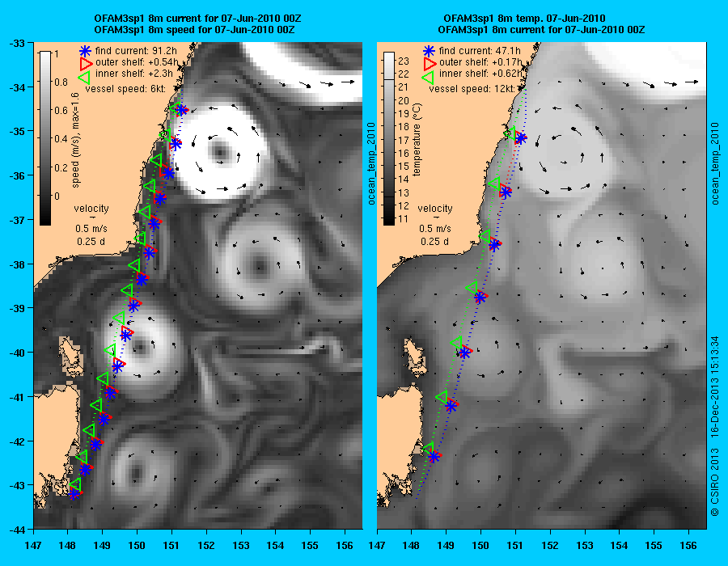The height and width of the screenshot is (566, 728).
Task: Click the southernmost green triangle on the temperature map
Action: pos(429,448)
